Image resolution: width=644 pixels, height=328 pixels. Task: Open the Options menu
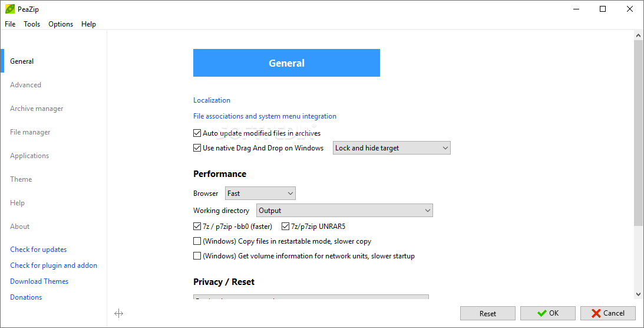point(61,24)
